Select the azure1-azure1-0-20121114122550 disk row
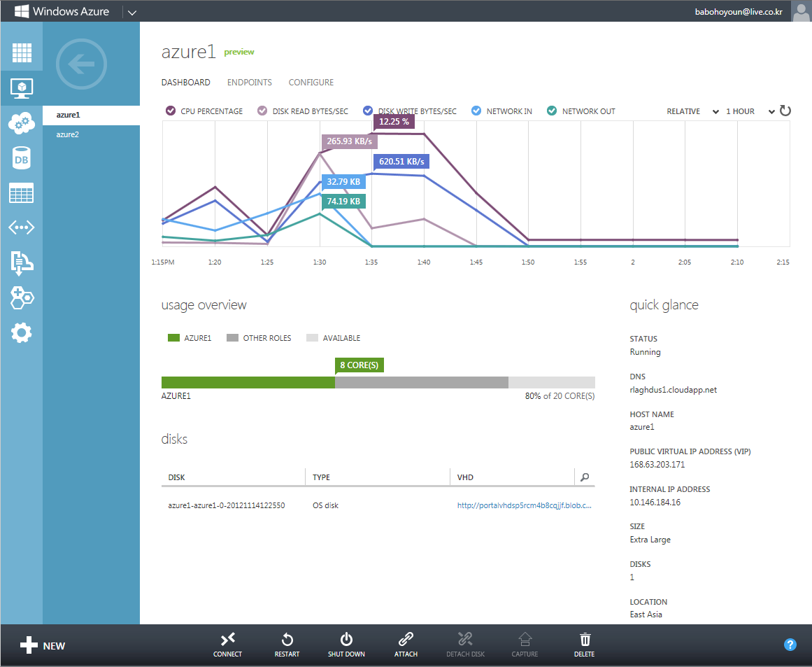Image resolution: width=812 pixels, height=667 pixels. (378, 505)
